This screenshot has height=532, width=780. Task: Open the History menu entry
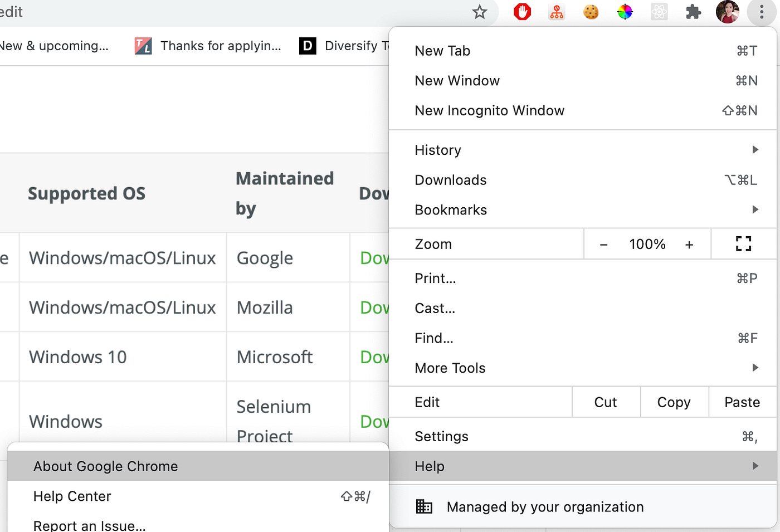point(583,150)
